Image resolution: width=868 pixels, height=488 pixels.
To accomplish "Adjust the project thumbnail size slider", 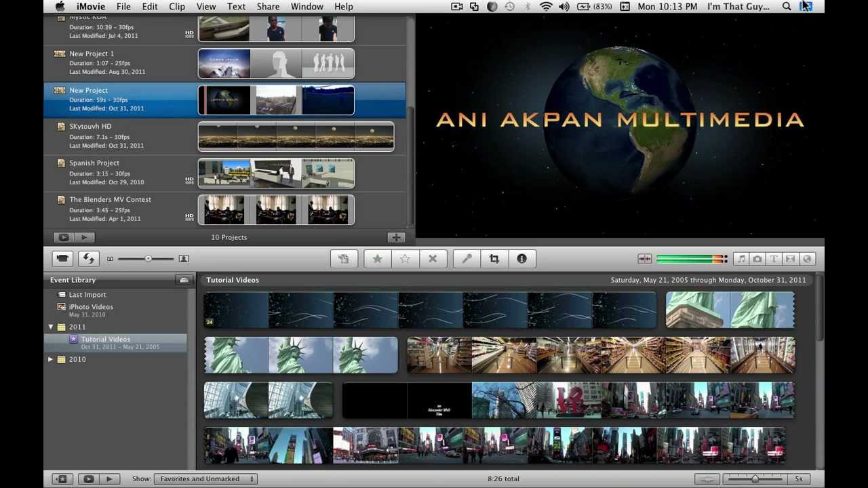I will (x=148, y=258).
